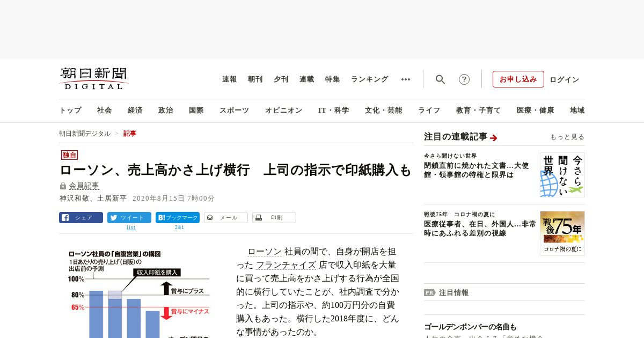Open 閉鎖直前に焼かれた文書 article headline

point(477,170)
